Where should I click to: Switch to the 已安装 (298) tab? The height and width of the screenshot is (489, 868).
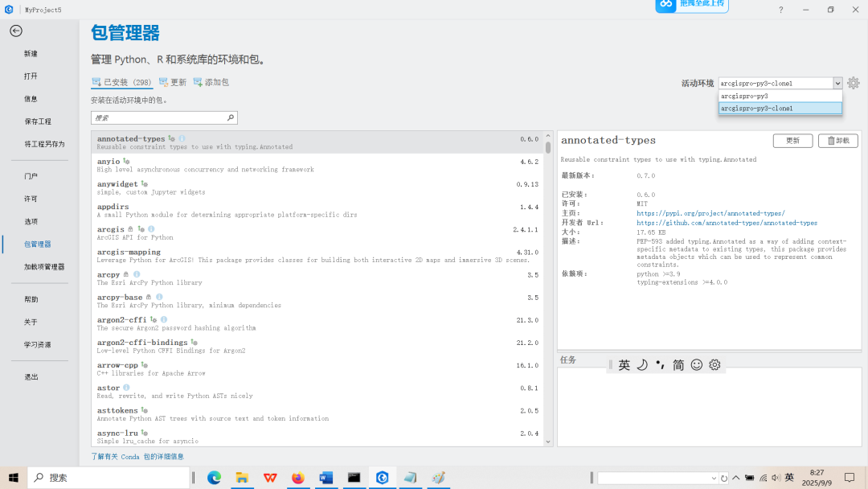click(x=122, y=82)
